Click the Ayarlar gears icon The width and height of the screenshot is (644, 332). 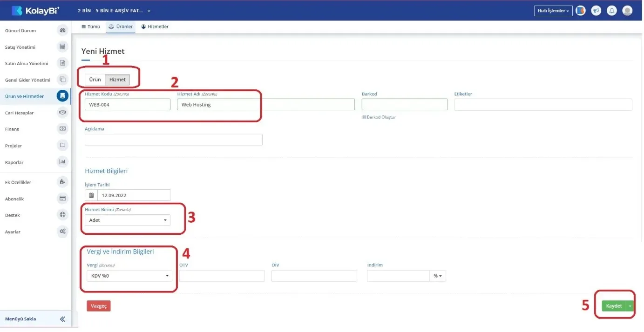(x=62, y=232)
